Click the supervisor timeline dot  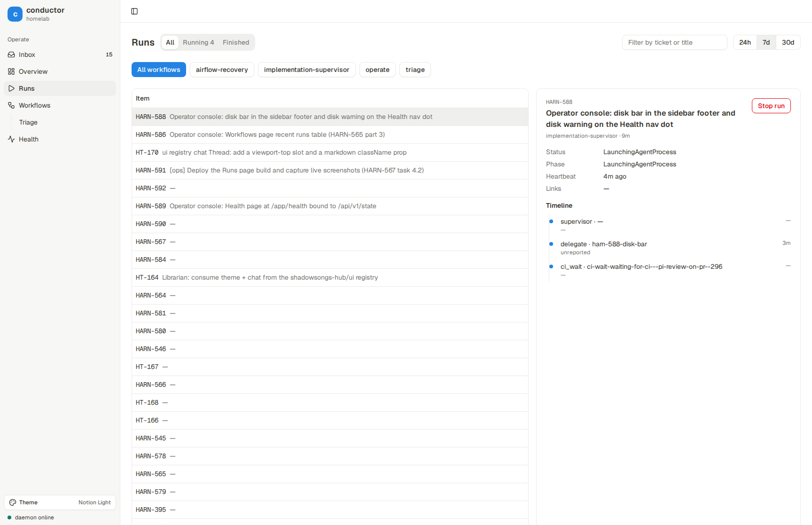[x=551, y=221]
